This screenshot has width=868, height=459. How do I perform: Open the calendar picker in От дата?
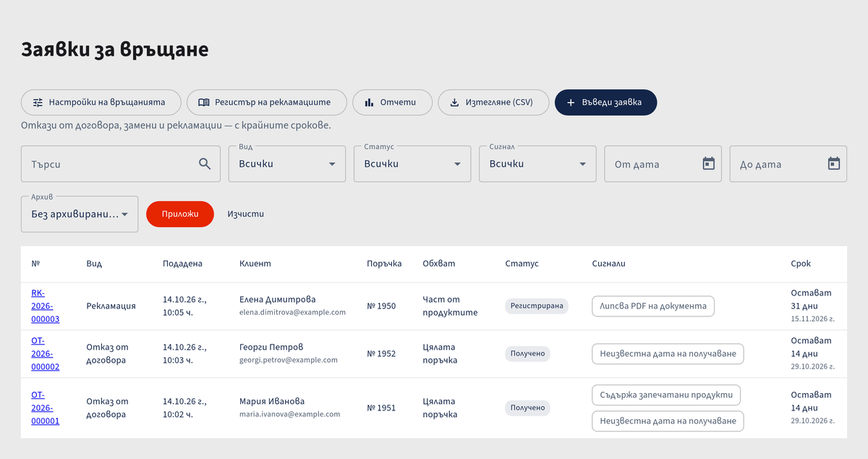708,164
